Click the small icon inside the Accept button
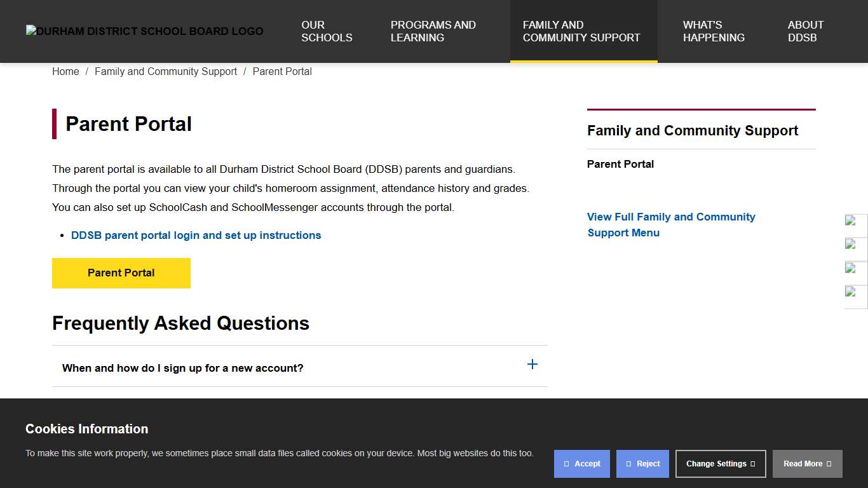868x488 pixels. point(569,464)
